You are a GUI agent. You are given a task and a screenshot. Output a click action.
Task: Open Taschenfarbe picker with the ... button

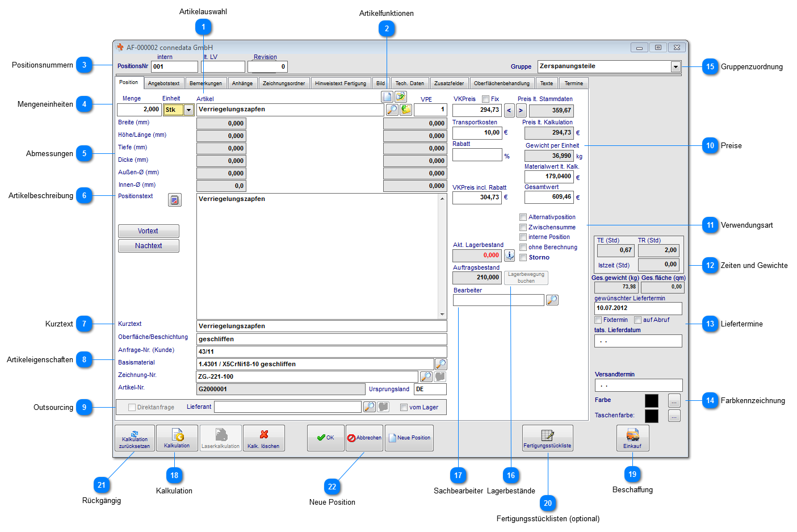point(674,416)
